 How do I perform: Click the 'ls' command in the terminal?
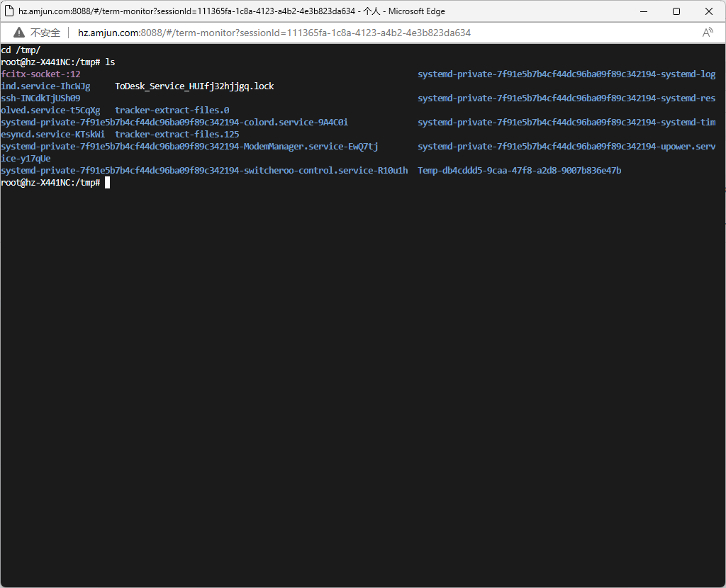tap(110, 62)
